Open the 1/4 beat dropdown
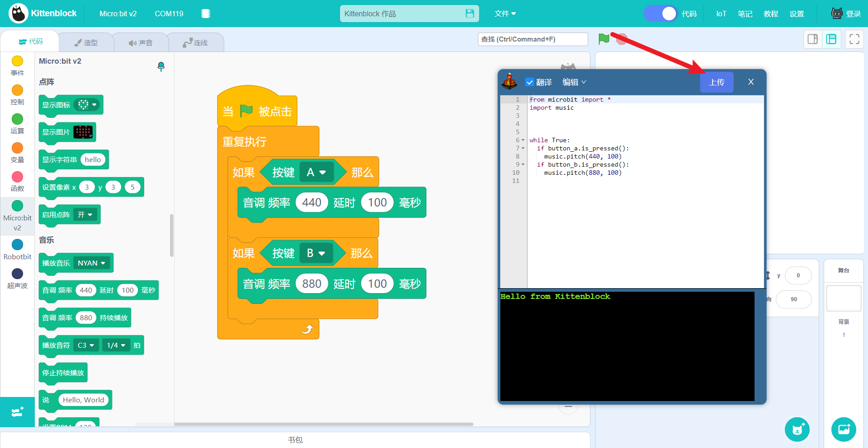Screen dimensions: 868x448 tap(116, 345)
